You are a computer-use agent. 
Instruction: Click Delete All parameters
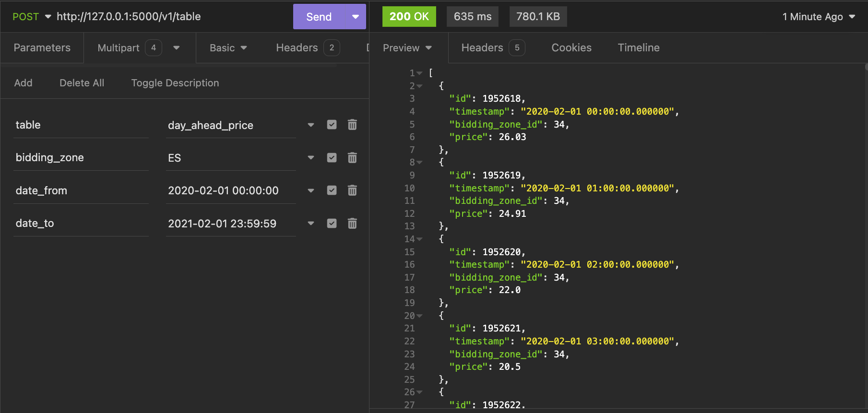pyautogui.click(x=82, y=83)
